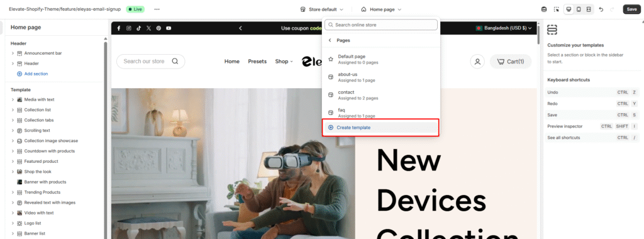Open the Facebook social icon in announcement bar
The height and width of the screenshot is (239, 644).
119,28
